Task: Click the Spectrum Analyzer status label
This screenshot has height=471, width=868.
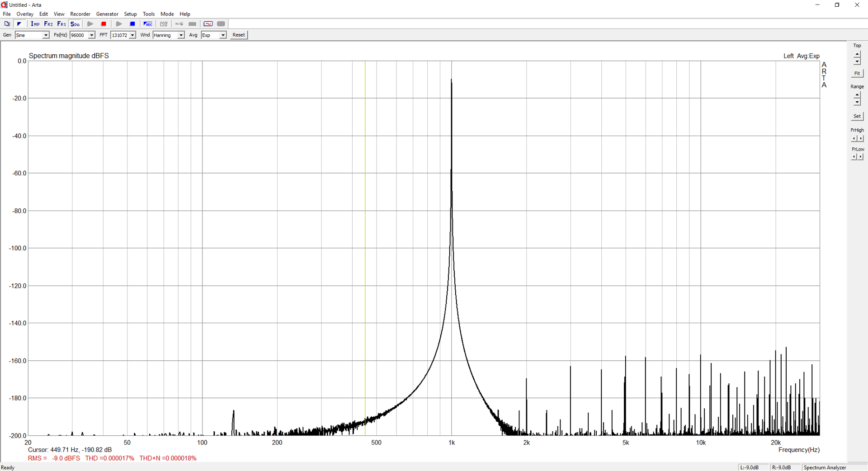Action: [825, 467]
